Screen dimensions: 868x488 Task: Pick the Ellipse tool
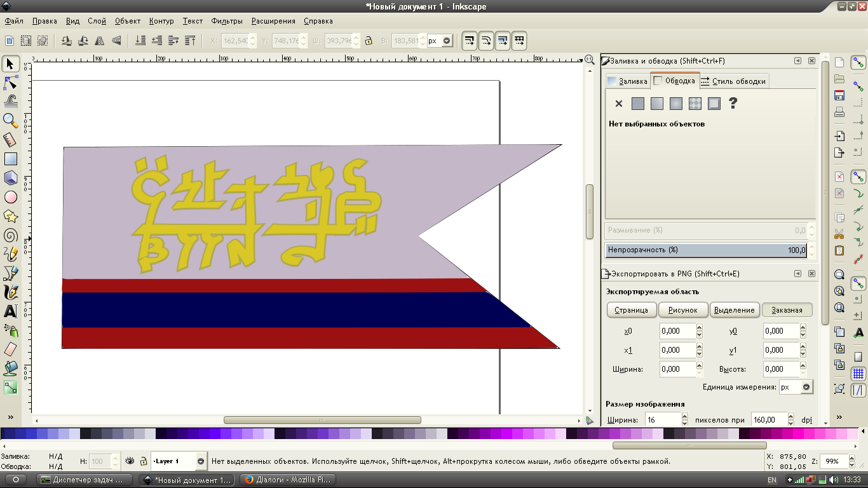click(x=10, y=197)
